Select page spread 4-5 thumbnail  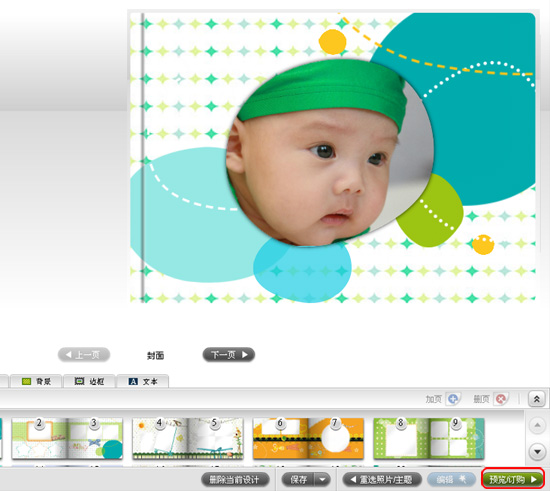pyautogui.click(x=188, y=438)
